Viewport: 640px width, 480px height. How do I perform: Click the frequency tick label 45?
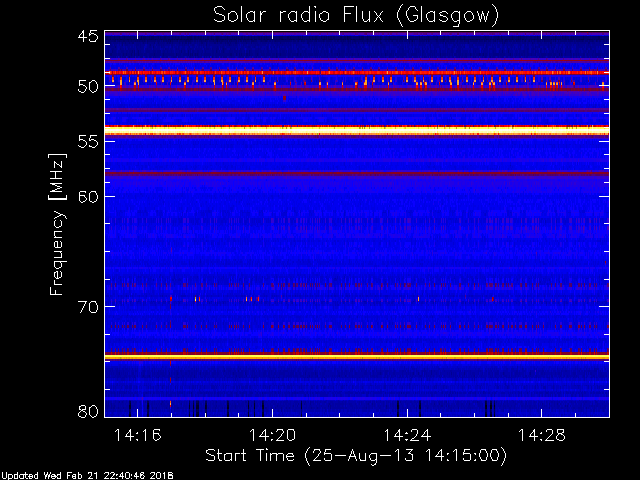[x=88, y=36]
